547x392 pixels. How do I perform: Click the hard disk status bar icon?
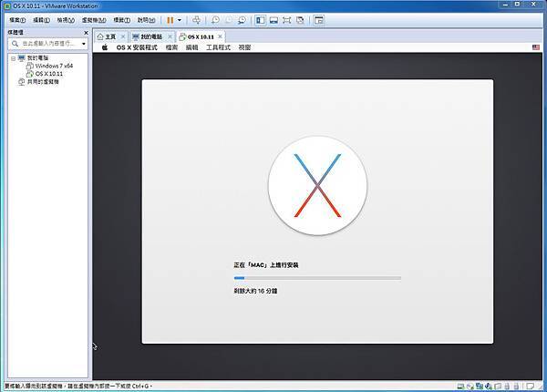coord(460,386)
